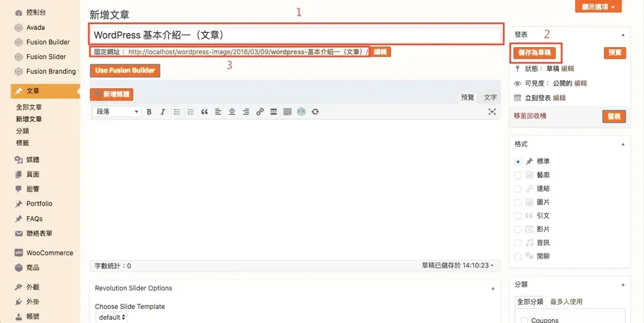Collapse the 分類 category panel
Screen dimensions: 644x323
click(623, 285)
